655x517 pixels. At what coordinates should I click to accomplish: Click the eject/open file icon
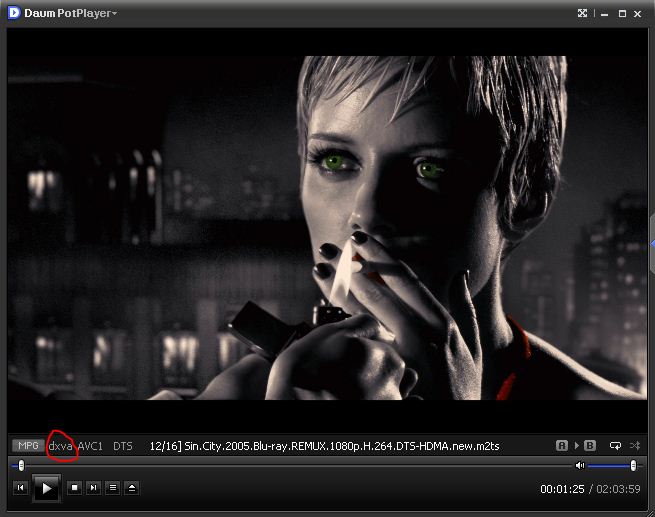click(132, 488)
